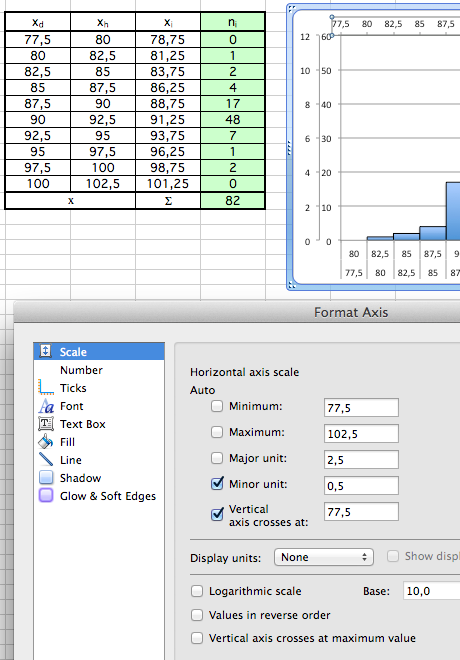
Task: Open the Font settings icon
Action: (46, 406)
